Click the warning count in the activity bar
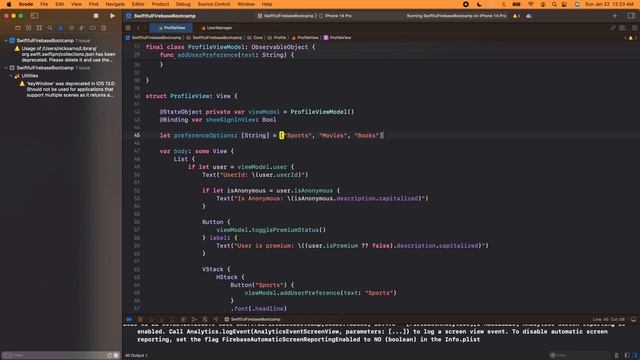This screenshot has height=360, width=640. click(x=516, y=16)
